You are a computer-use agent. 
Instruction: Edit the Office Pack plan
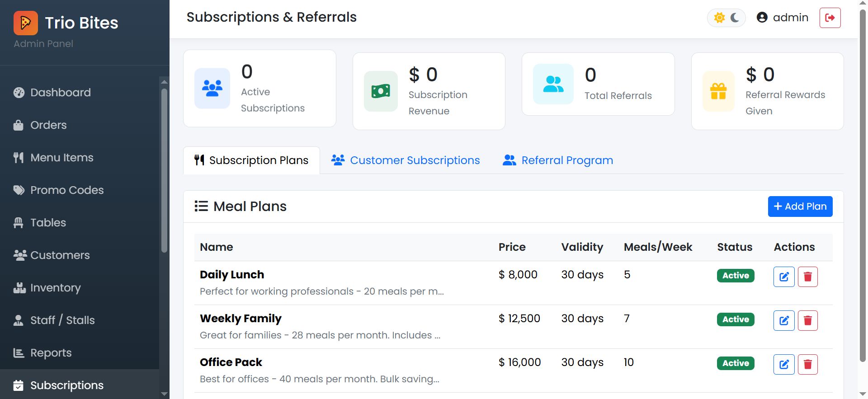pos(784,364)
